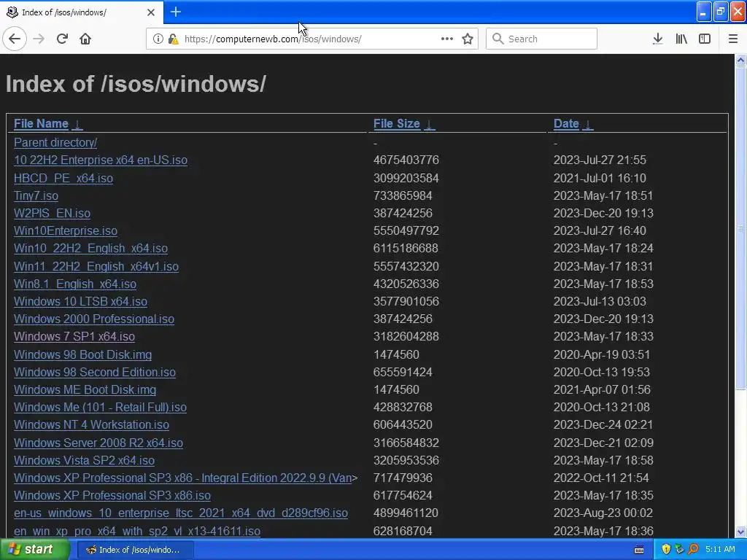Select date 2021-Jul-01 16:10
The width and height of the screenshot is (747, 560).
click(x=600, y=178)
